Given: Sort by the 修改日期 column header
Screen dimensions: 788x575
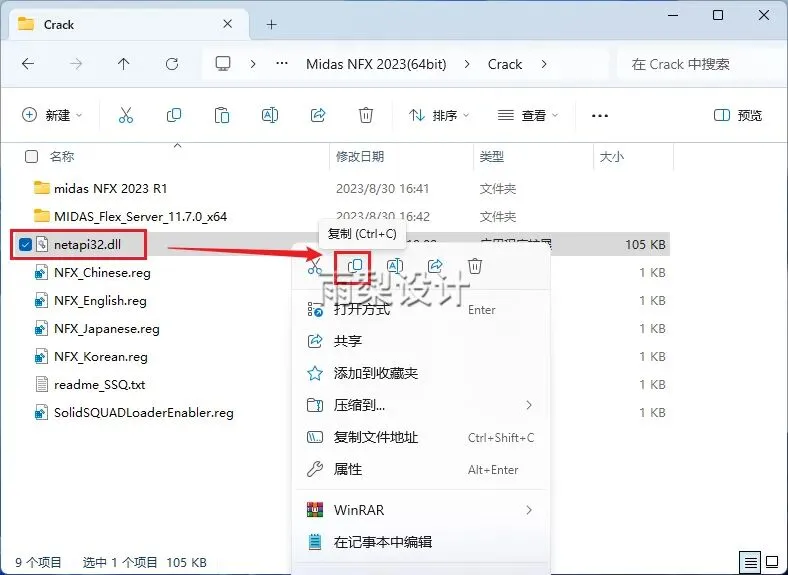Looking at the screenshot, I should click(360, 157).
